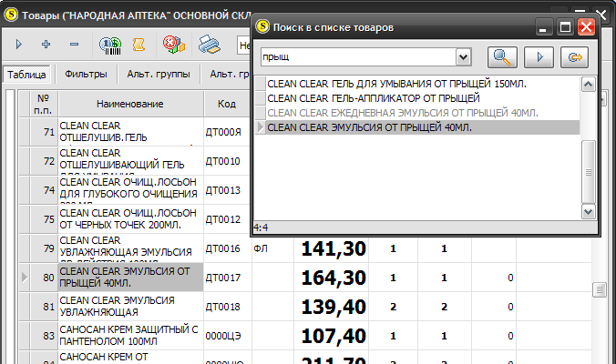Click current-row arrow marker beside row 80

click(25, 278)
